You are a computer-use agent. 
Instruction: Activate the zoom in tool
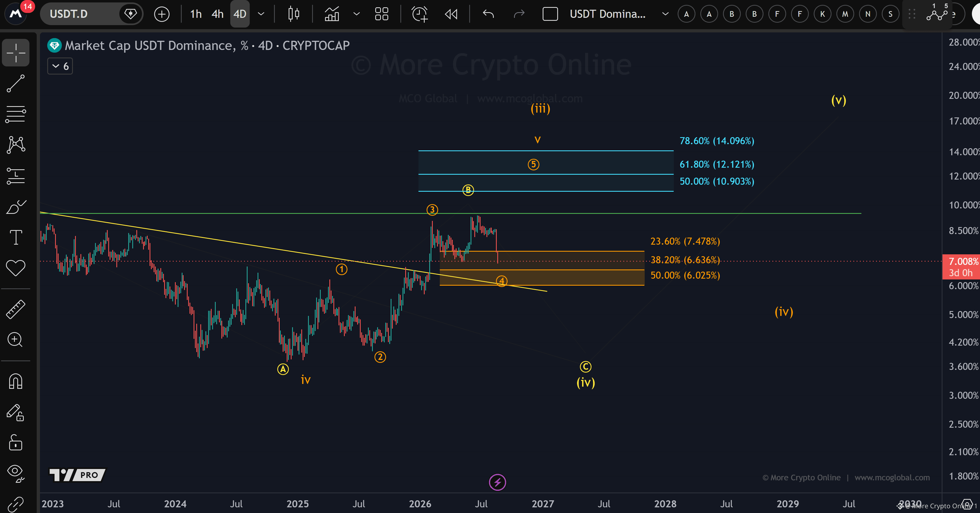[x=16, y=339]
